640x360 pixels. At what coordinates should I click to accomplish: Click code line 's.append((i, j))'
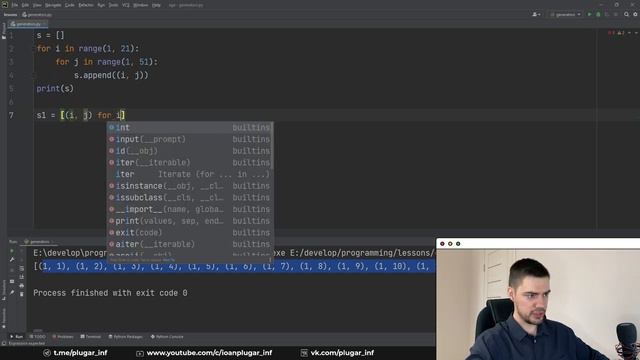(111, 76)
